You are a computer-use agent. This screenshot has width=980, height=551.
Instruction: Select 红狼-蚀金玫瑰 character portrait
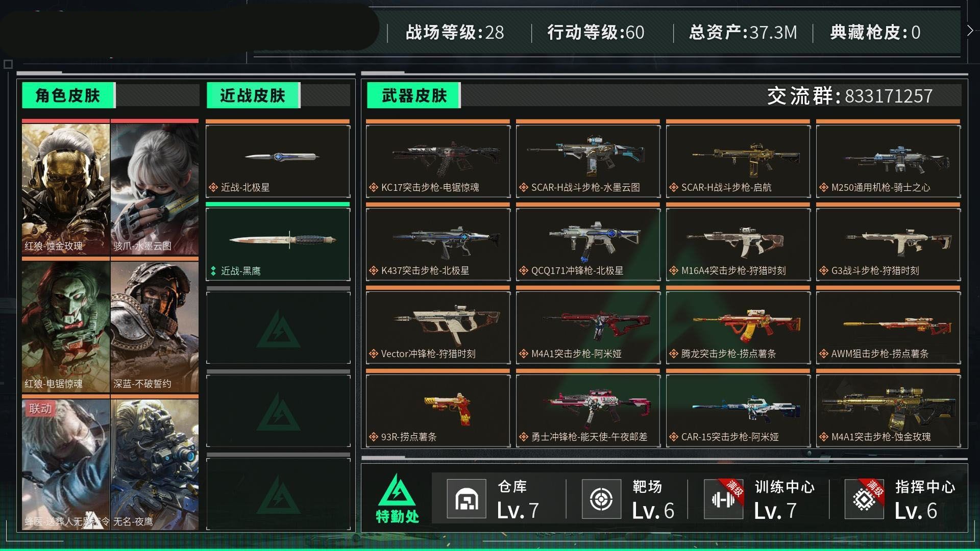pyautogui.click(x=66, y=189)
